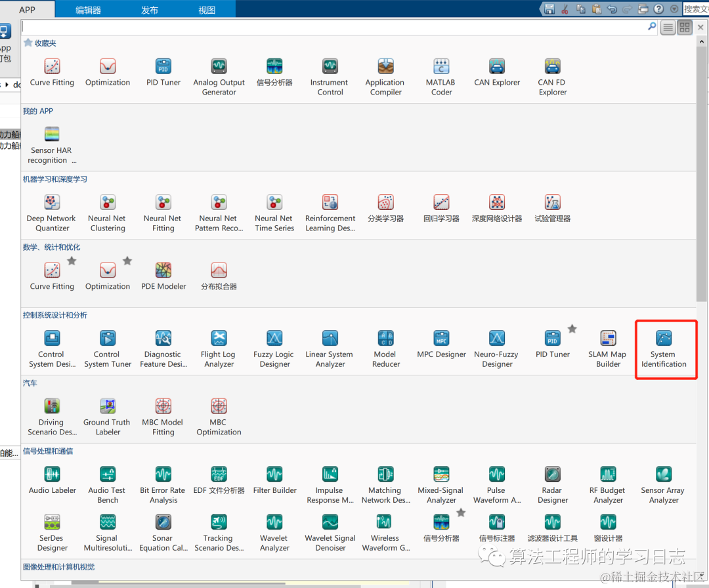
Task: Open Radar Designer app
Action: pyautogui.click(x=553, y=485)
